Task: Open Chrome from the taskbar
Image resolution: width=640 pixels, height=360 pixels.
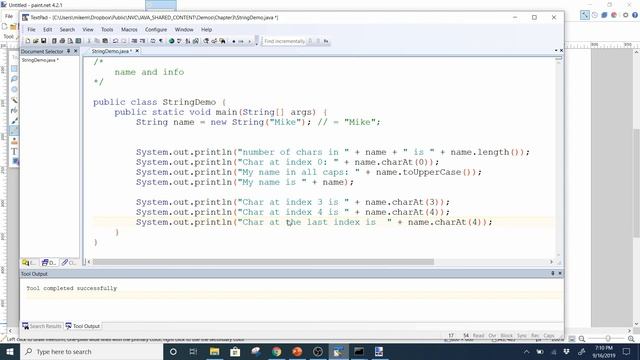Action: click(277, 351)
